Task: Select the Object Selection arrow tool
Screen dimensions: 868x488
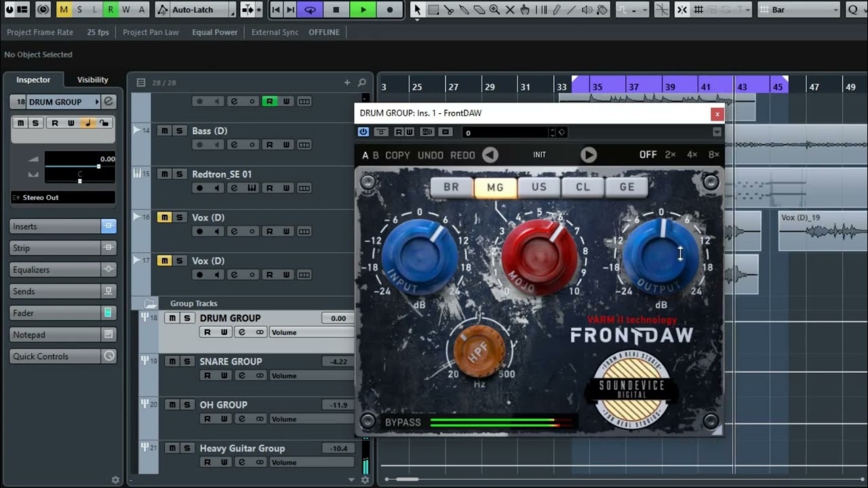Action: pyautogui.click(x=418, y=9)
